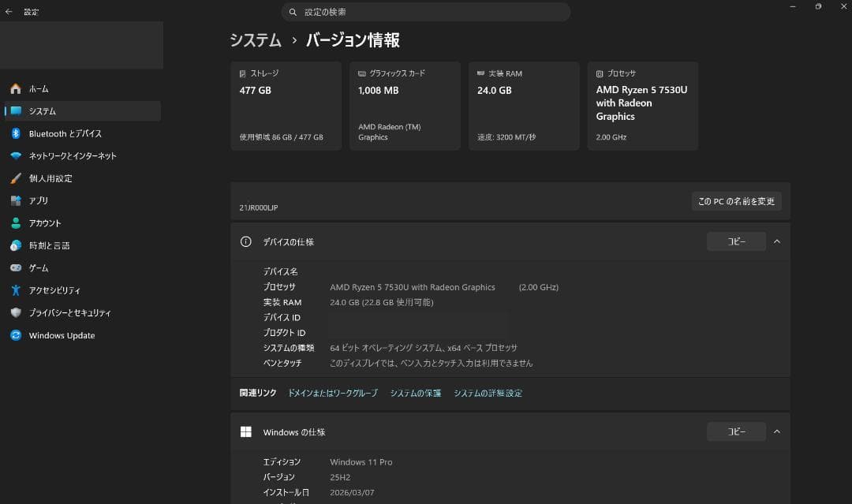Open the システムの詳細設定 link
This screenshot has width=852, height=504.
click(488, 393)
